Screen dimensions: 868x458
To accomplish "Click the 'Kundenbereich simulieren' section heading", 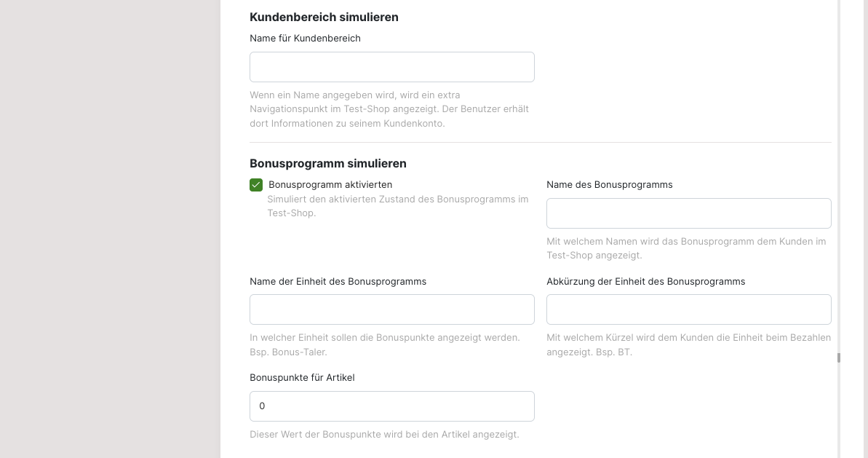I will click(x=324, y=17).
